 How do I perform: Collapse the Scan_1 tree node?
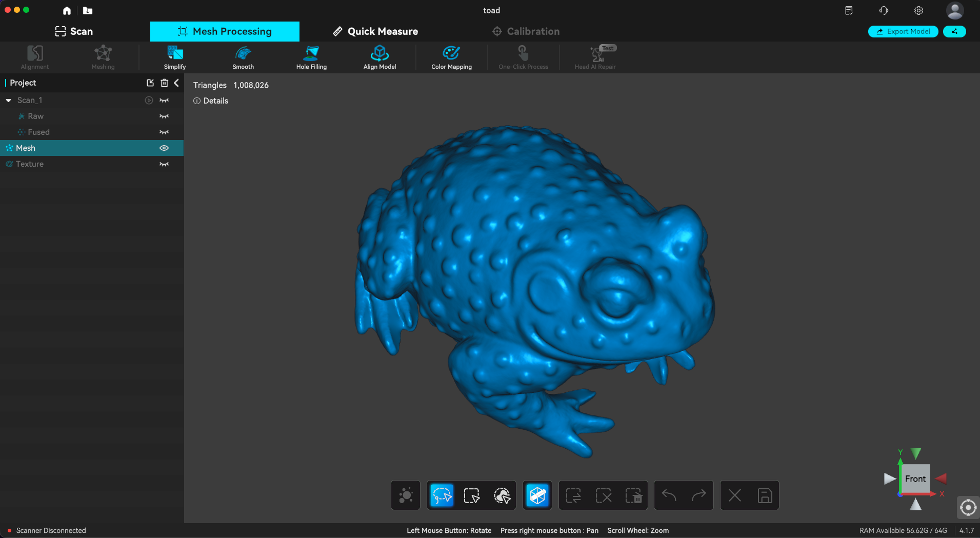[9, 101]
